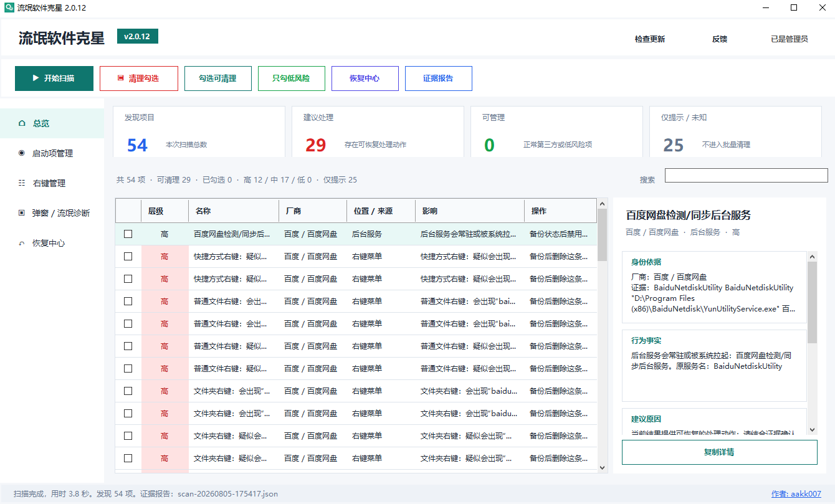The width and height of the screenshot is (835, 504).
Task: Open 恢复中心 in the left sidebar
Action: tap(52, 243)
